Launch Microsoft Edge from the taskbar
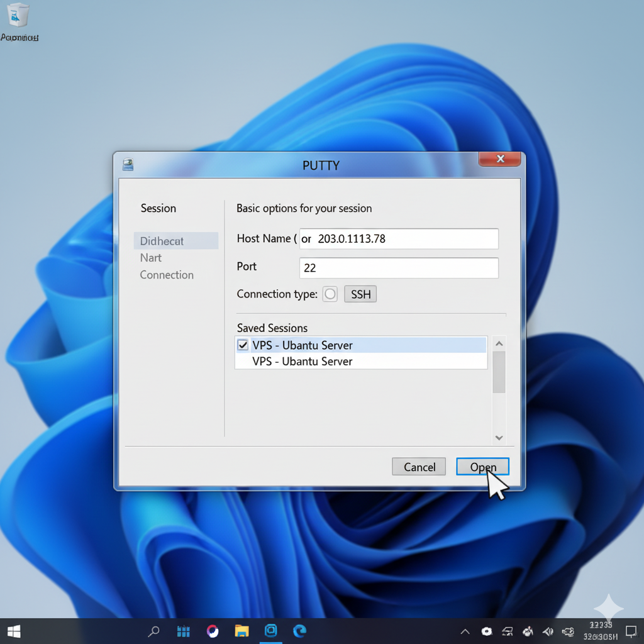Image resolution: width=644 pixels, height=644 pixels. pos(299,631)
